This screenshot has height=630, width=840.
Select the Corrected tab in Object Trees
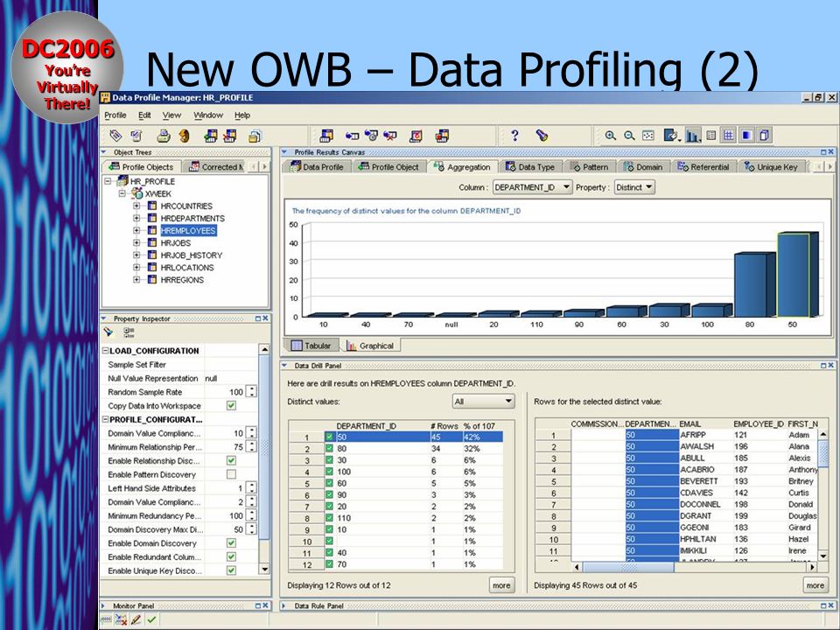tap(217, 166)
